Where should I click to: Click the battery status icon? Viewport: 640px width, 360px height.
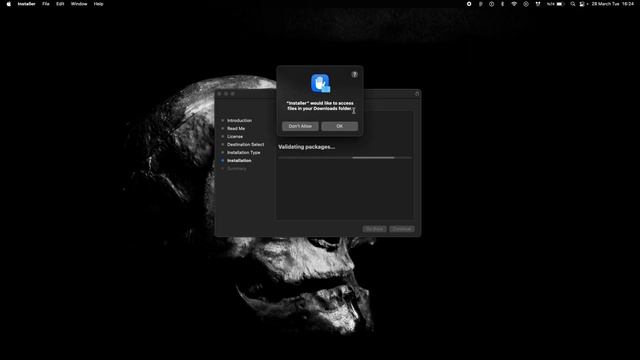560,4
